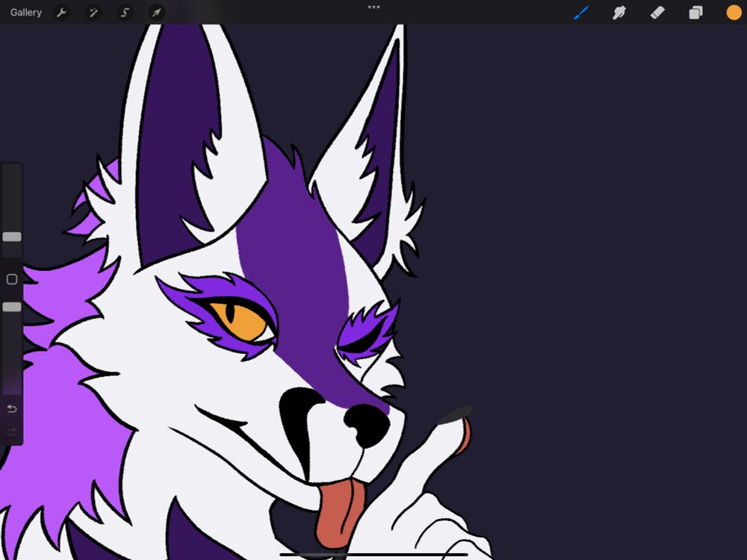Undo the last stroke
Viewport: 747px width, 560px height.
point(12,408)
